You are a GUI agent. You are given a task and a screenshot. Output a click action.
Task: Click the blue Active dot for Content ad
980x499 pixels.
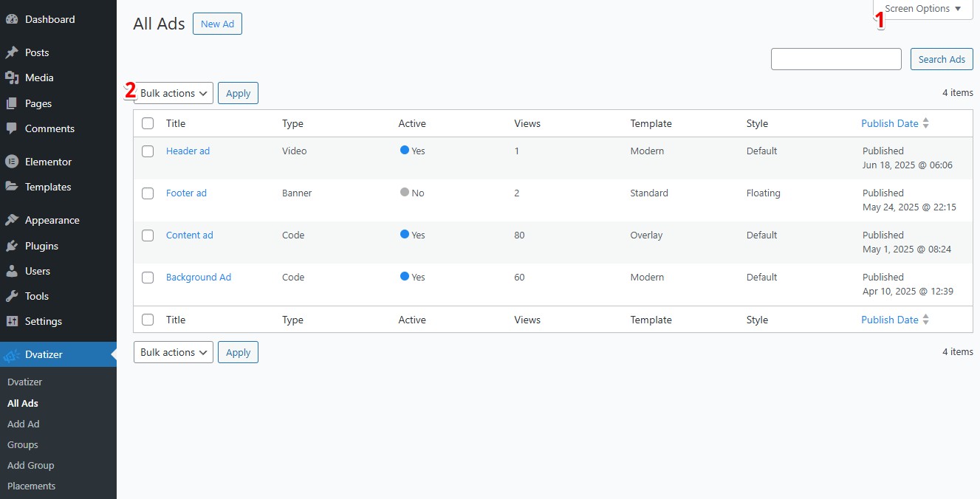[405, 234]
